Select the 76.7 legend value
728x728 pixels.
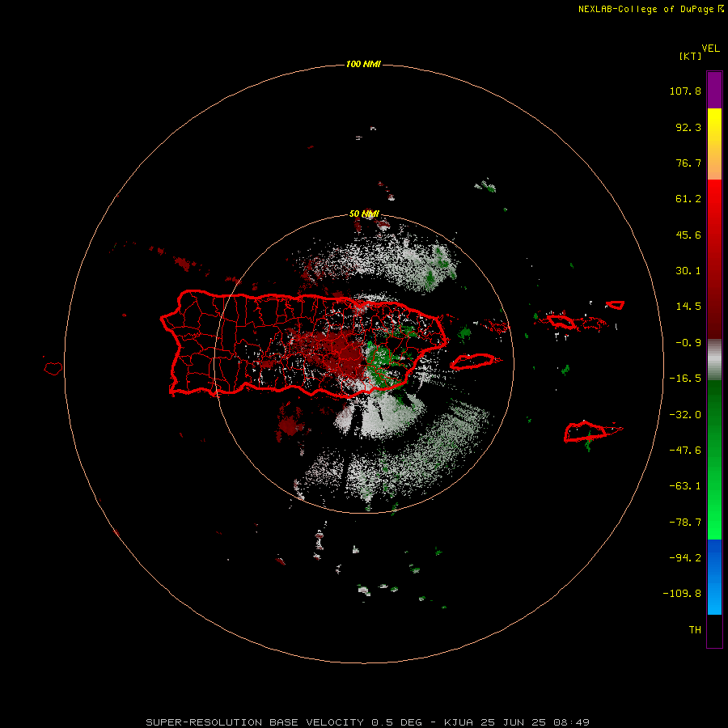coord(688,163)
